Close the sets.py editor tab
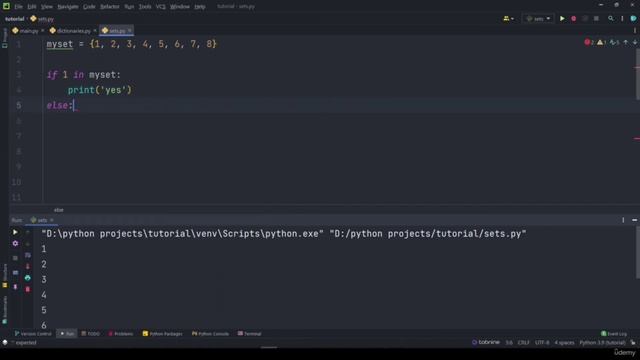Screen dimensions: 640x360 [130, 31]
